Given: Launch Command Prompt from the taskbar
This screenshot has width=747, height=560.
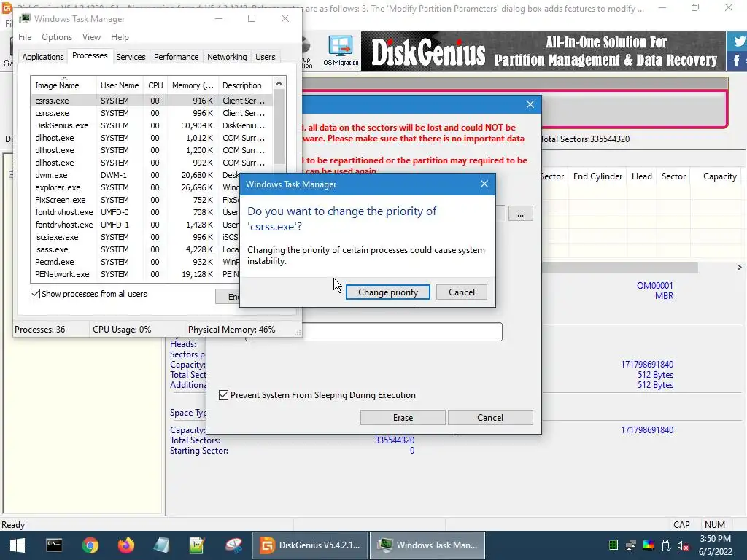Looking at the screenshot, I should 54,545.
